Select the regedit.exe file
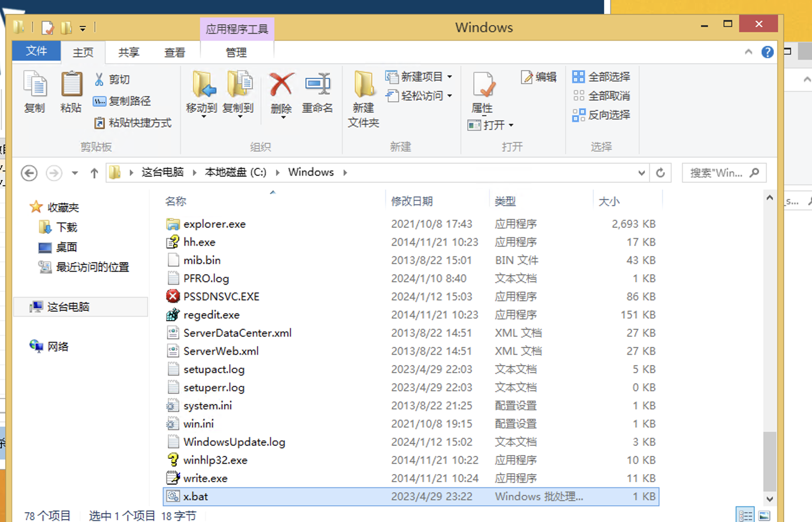 [212, 315]
